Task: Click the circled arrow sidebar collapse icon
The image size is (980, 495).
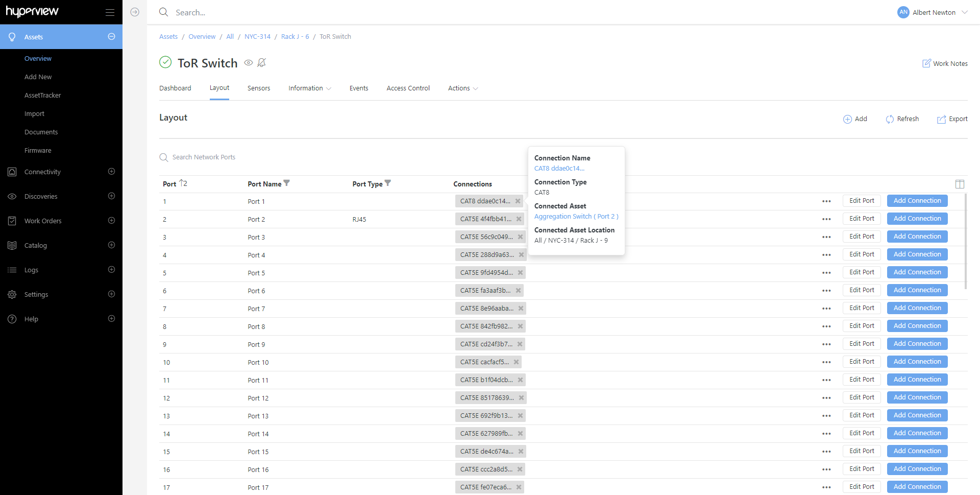Action: (x=135, y=12)
